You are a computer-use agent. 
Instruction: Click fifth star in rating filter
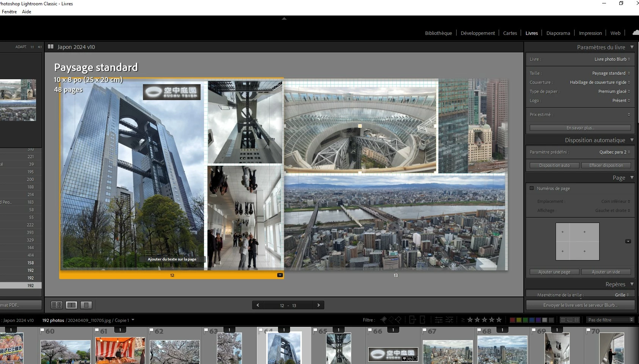pyautogui.click(x=499, y=320)
